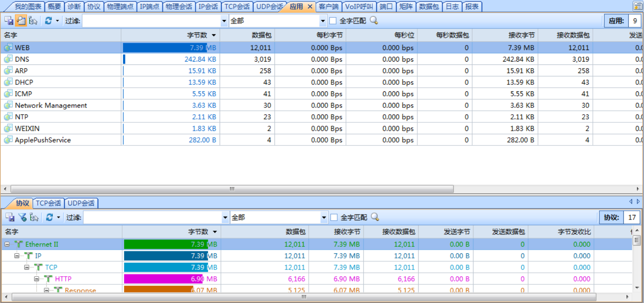Viewport: 644px width, 303px height.
Task: Open the 诊断 tab
Action: (x=74, y=7)
